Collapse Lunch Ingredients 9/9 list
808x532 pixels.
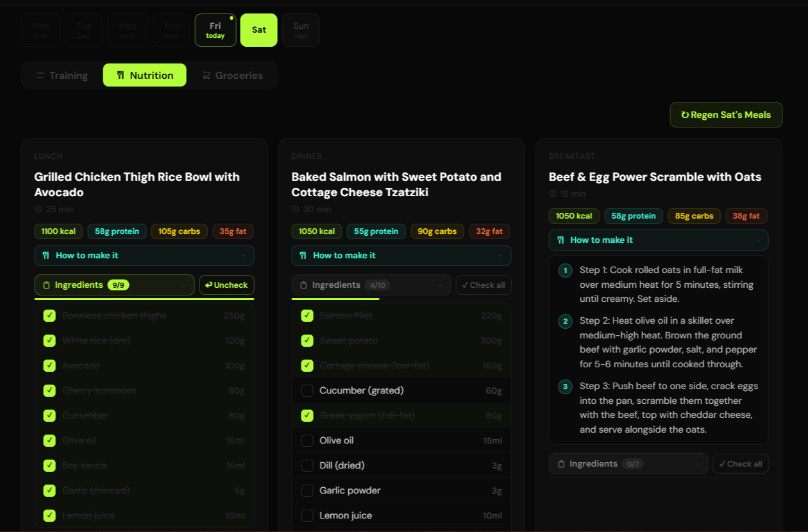point(114,285)
